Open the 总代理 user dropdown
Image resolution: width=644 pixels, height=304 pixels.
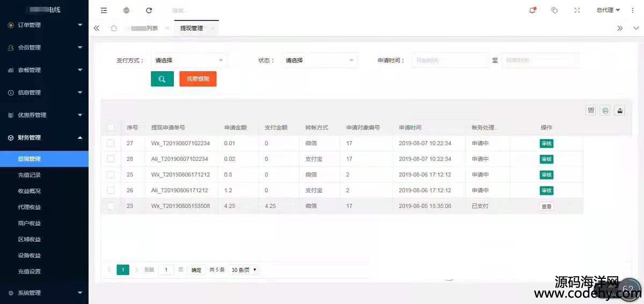pos(608,10)
